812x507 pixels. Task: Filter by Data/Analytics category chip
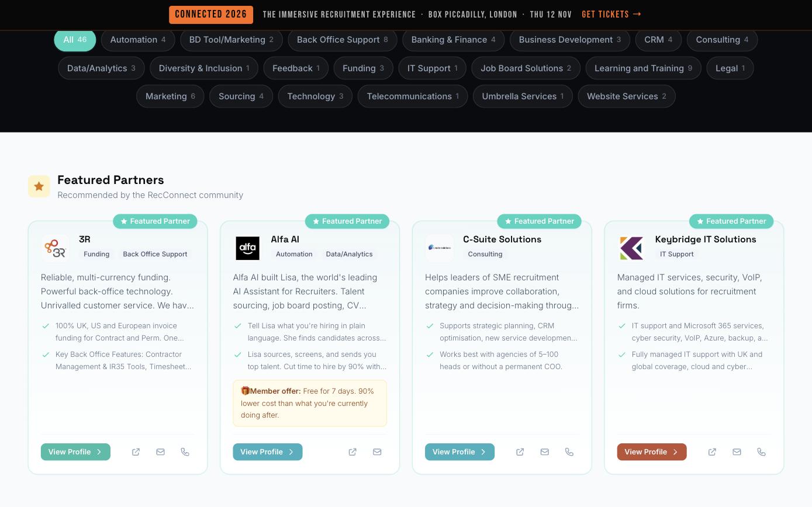[x=101, y=68]
